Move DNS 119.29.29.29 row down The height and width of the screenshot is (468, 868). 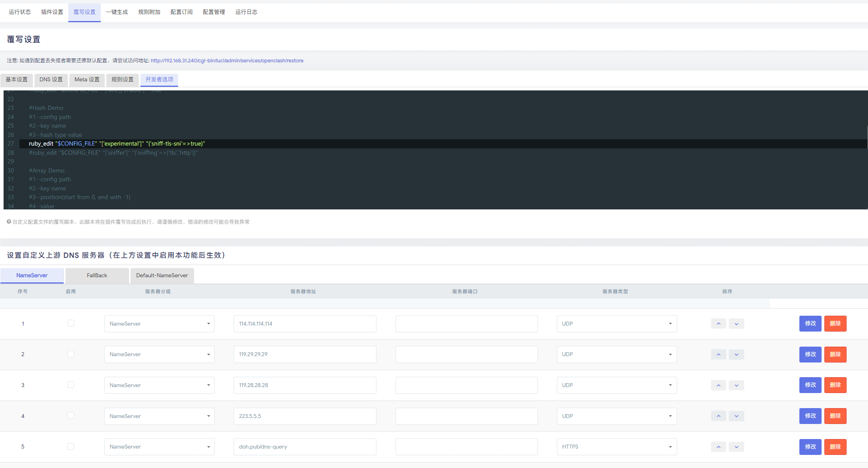[736, 355]
